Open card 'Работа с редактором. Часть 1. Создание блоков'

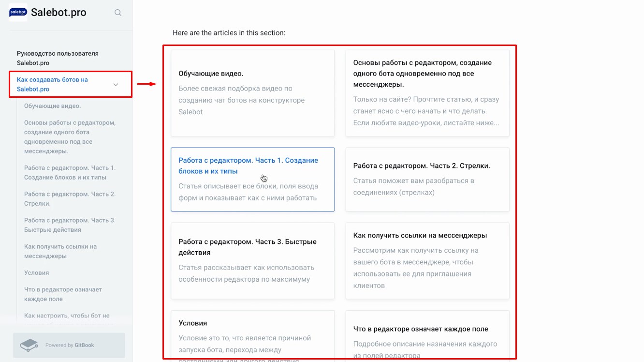click(252, 179)
